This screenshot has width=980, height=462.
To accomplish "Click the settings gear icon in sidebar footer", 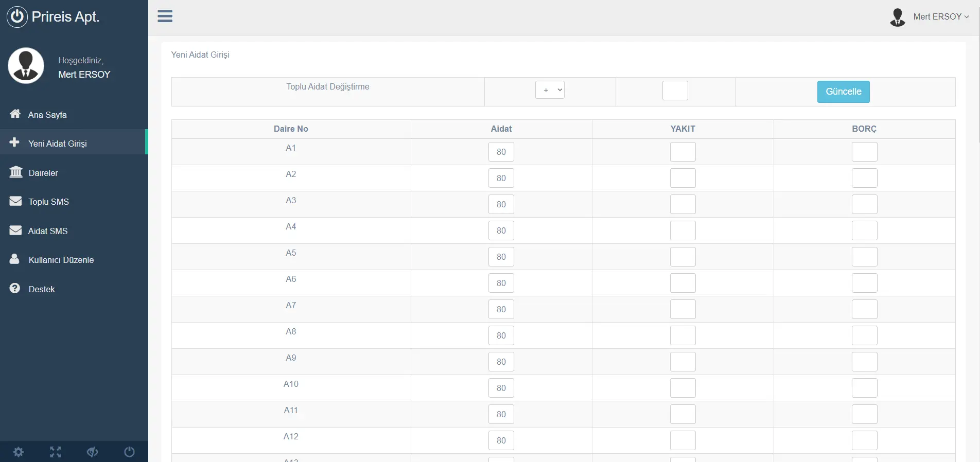I will pos(19,452).
